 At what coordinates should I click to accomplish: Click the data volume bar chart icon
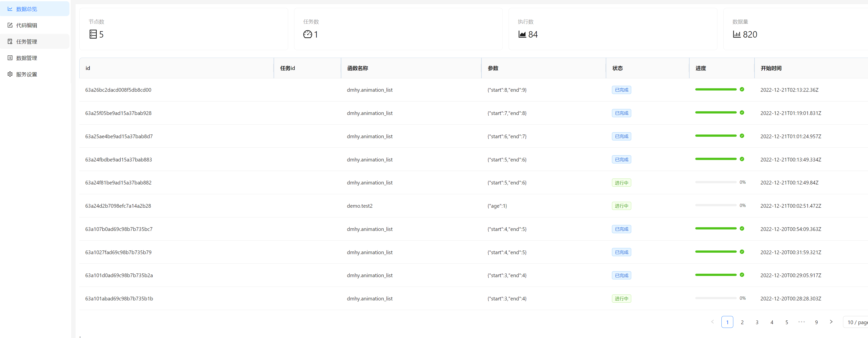pyautogui.click(x=737, y=34)
